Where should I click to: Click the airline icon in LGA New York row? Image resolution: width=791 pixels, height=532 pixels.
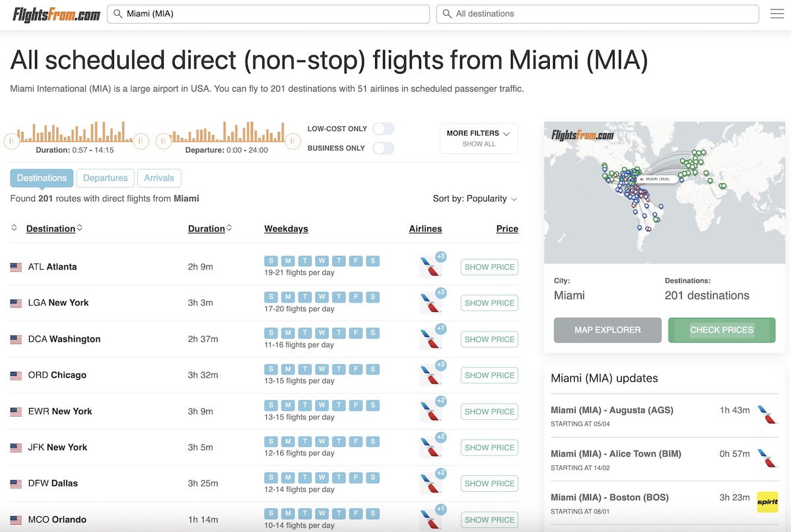pyautogui.click(x=430, y=303)
